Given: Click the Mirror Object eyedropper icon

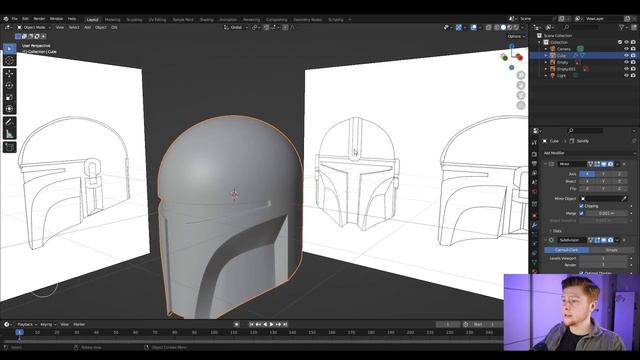Looking at the screenshot, I should click(624, 199).
